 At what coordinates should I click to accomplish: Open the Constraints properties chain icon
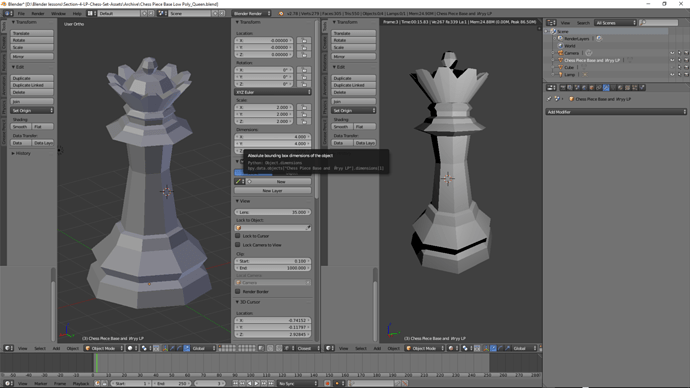pyautogui.click(x=599, y=88)
